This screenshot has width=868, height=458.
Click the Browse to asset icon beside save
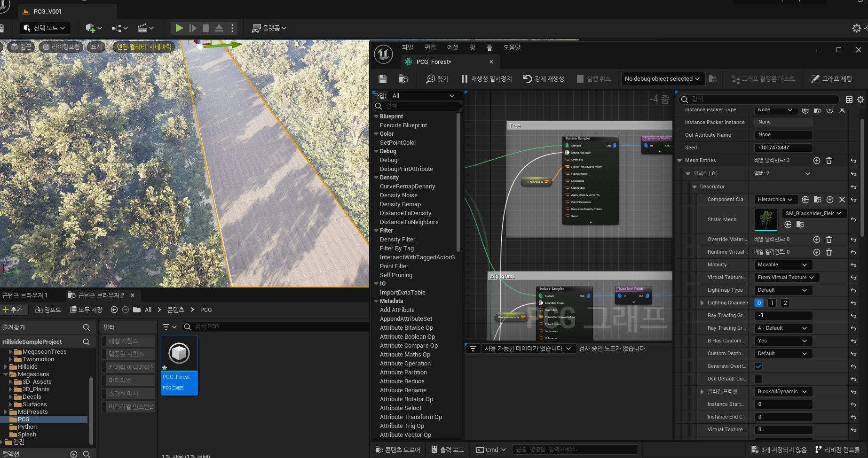click(x=403, y=79)
